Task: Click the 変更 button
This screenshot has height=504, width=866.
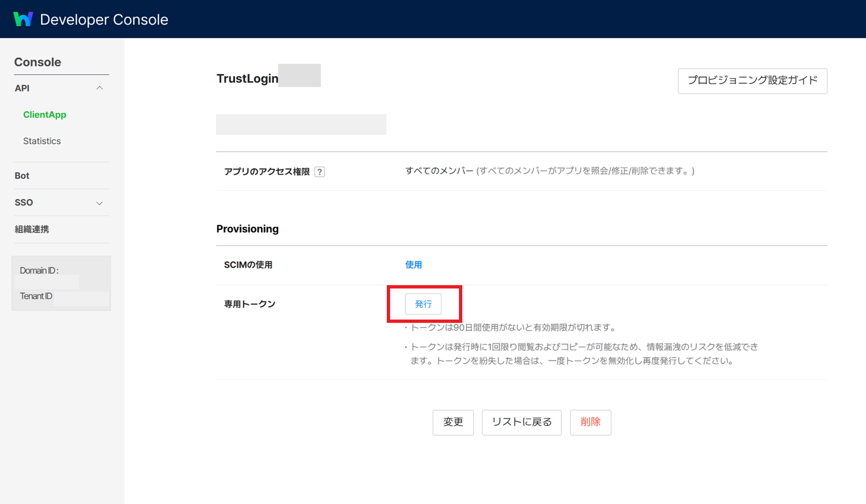Action: (x=453, y=422)
